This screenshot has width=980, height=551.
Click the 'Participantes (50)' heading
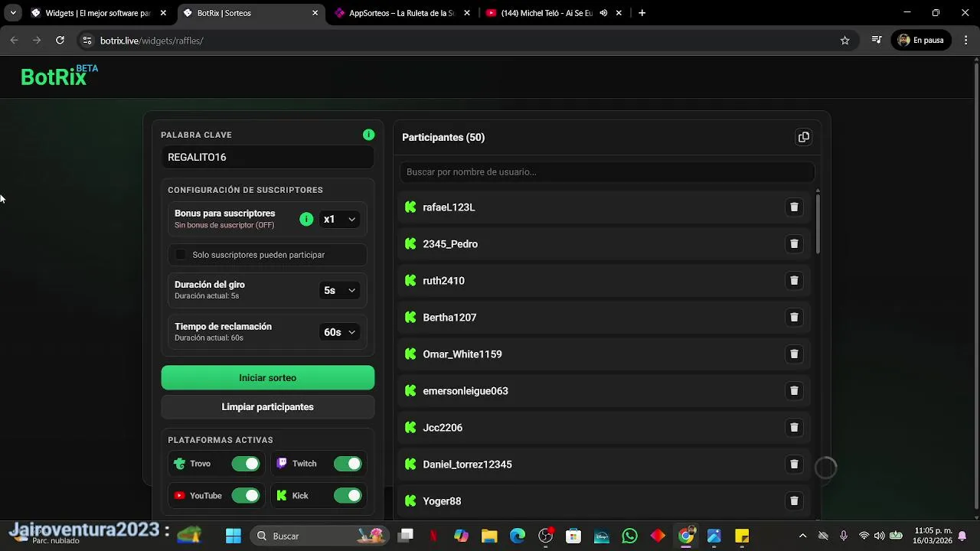click(443, 138)
